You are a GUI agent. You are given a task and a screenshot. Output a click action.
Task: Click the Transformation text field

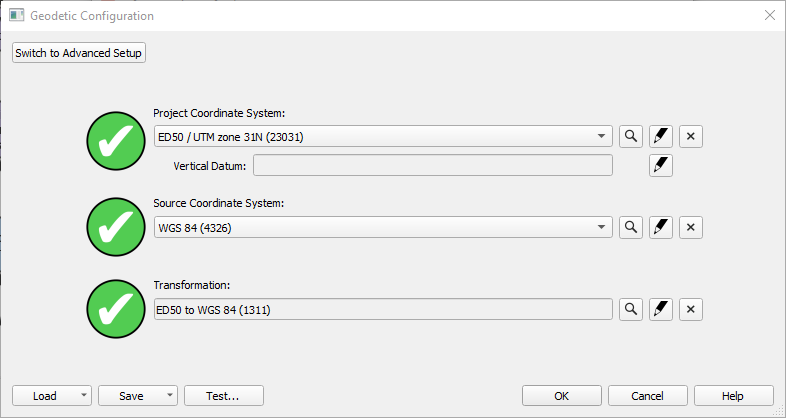(x=383, y=309)
